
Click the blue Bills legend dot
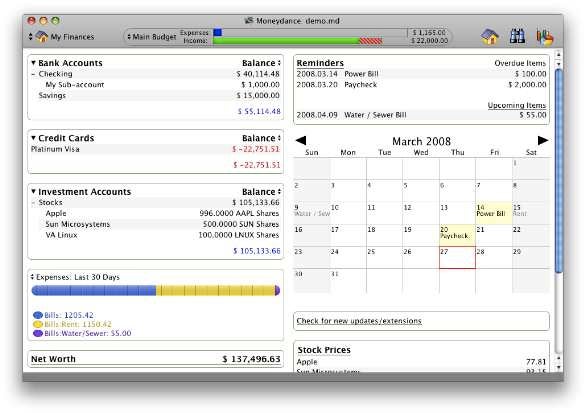38,315
